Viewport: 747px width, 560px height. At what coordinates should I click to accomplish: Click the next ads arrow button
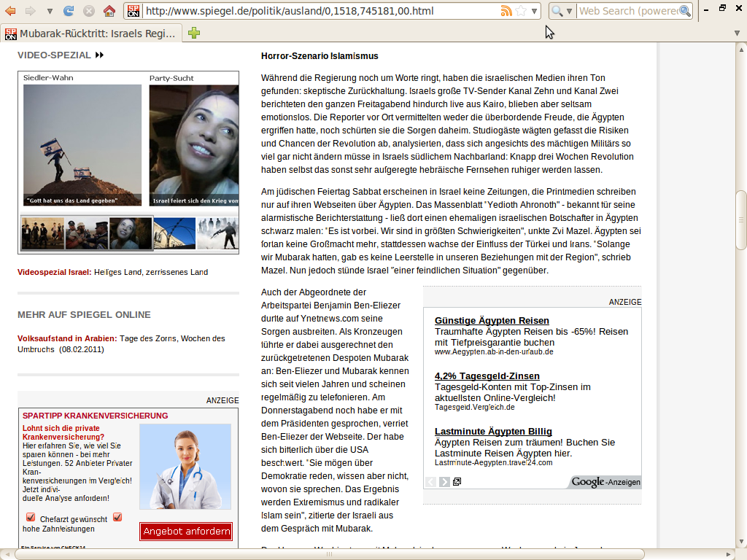pos(444,482)
